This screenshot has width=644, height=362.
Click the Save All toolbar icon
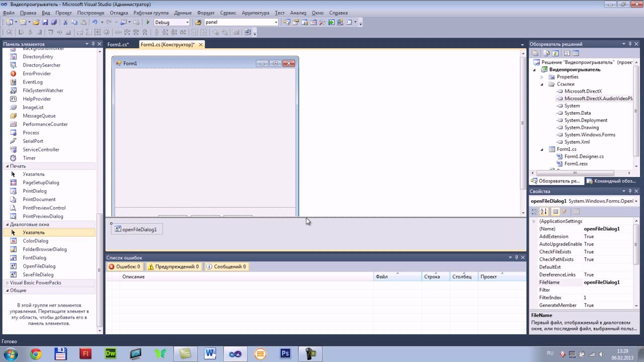(x=53, y=22)
